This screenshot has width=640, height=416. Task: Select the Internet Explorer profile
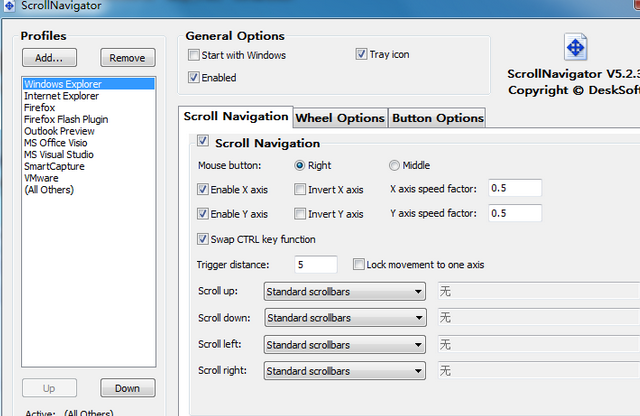pos(89,96)
